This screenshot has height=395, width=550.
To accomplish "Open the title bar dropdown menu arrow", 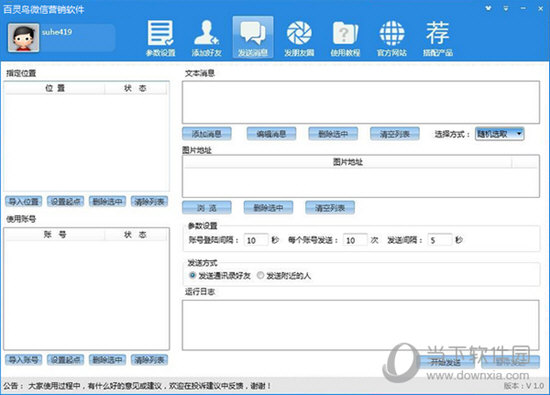I will pyautogui.click(x=506, y=8).
